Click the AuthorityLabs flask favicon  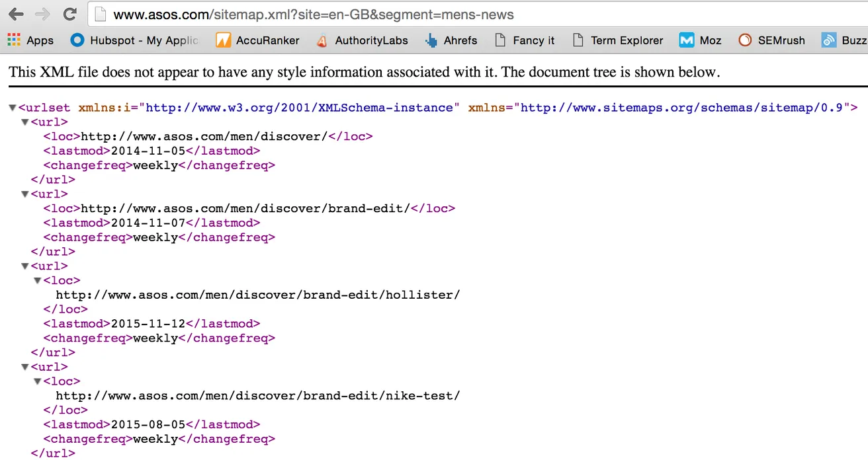coord(322,40)
